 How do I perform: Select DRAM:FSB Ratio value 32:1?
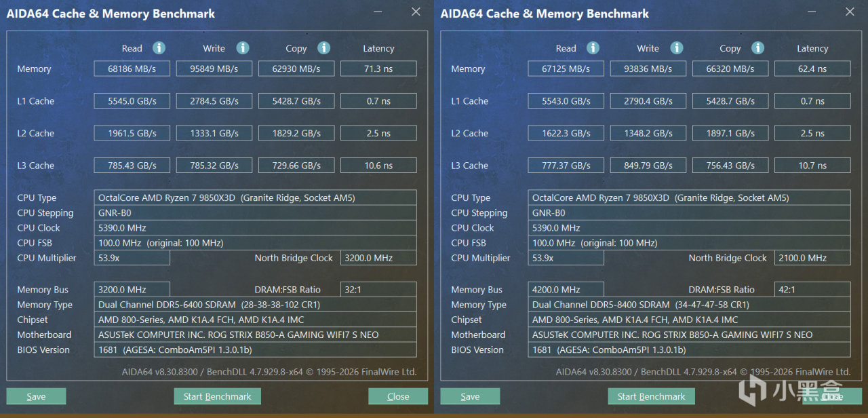coord(378,290)
